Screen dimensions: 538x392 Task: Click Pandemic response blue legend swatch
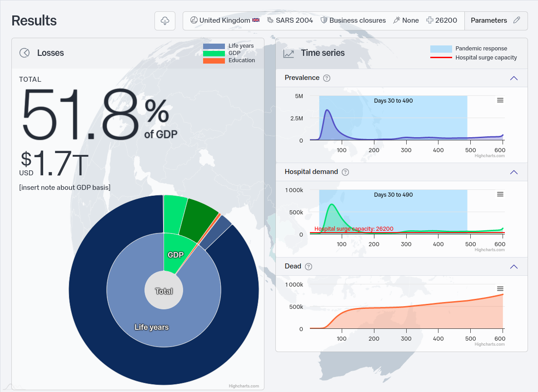[441, 49]
